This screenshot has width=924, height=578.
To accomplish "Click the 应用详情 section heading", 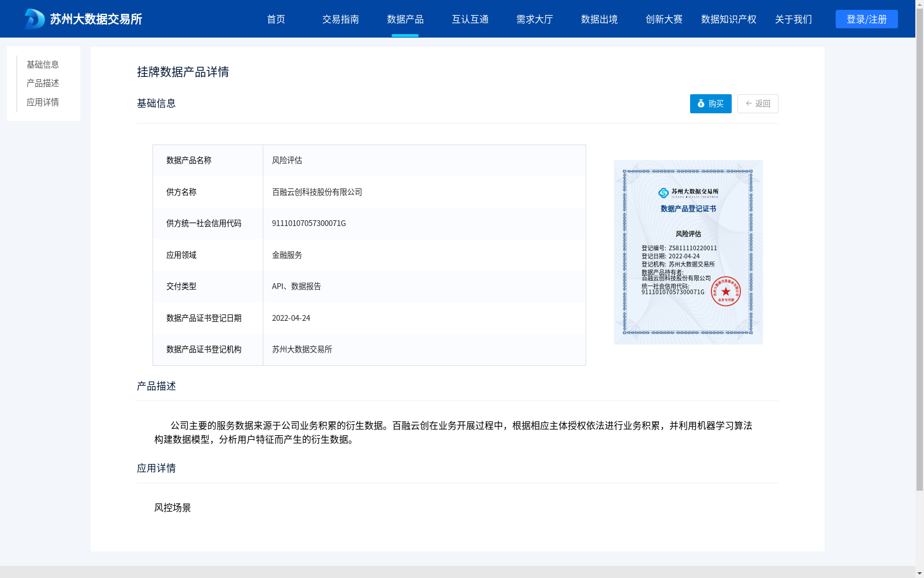I will (x=157, y=468).
